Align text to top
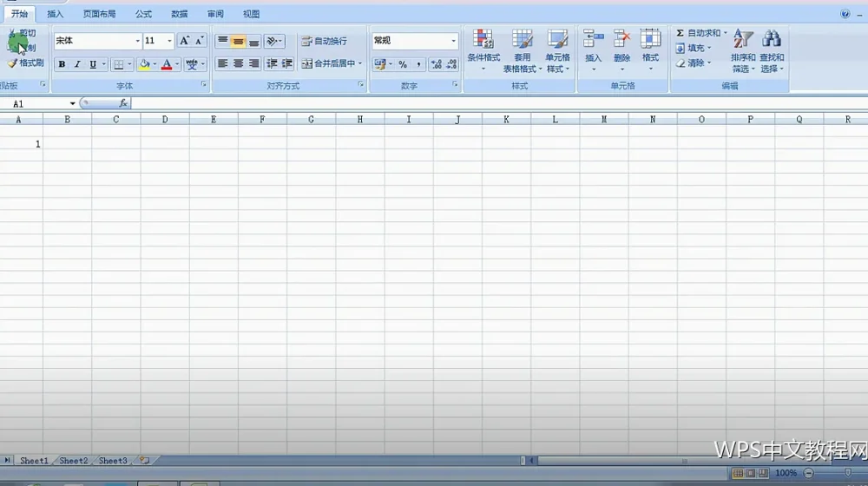Viewport: 868px width, 486px height. click(222, 41)
